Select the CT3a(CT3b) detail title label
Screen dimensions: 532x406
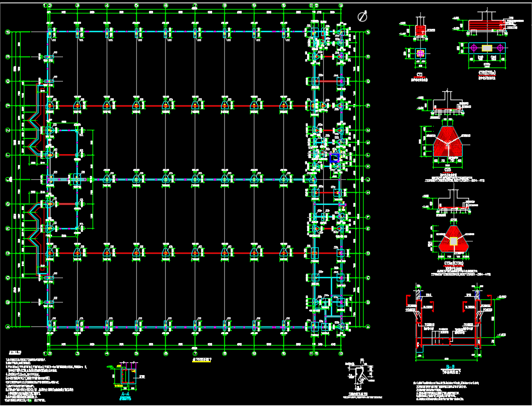454,263
